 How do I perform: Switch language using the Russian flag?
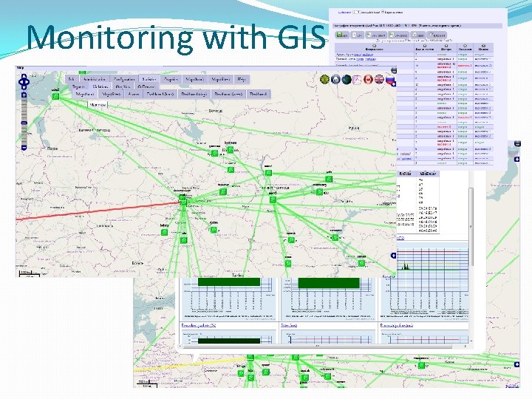click(x=390, y=79)
